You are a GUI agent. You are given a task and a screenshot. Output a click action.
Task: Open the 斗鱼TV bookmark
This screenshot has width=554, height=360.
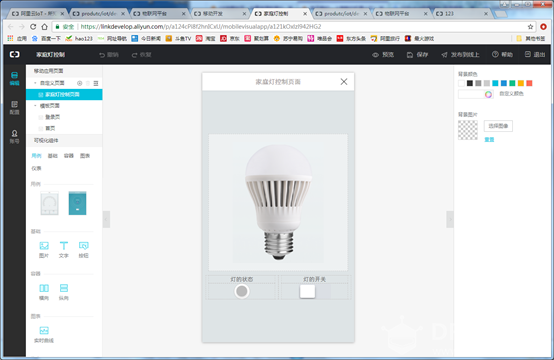point(178,38)
